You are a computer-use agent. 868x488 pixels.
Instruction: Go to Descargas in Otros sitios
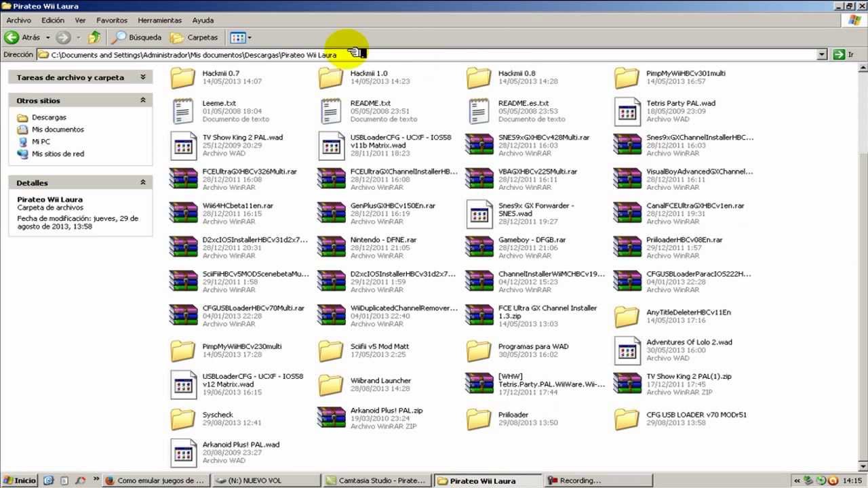49,117
